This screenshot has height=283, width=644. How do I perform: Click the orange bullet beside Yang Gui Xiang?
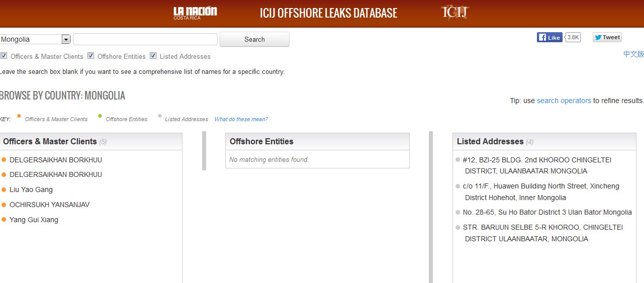pos(4,220)
